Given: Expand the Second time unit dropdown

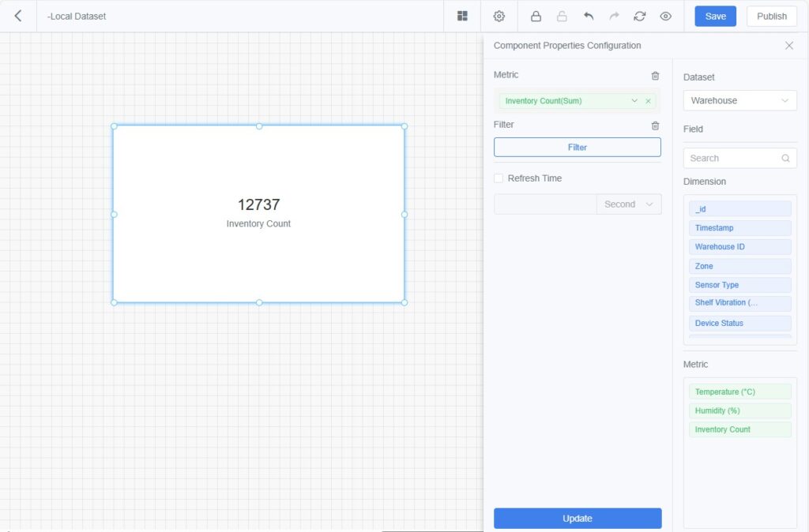Looking at the screenshot, I should click(629, 204).
